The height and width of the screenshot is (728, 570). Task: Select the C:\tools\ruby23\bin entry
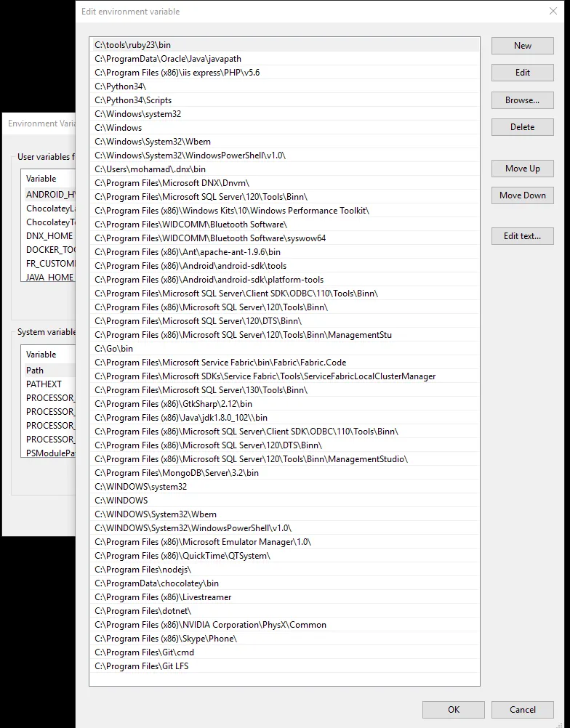[284, 45]
